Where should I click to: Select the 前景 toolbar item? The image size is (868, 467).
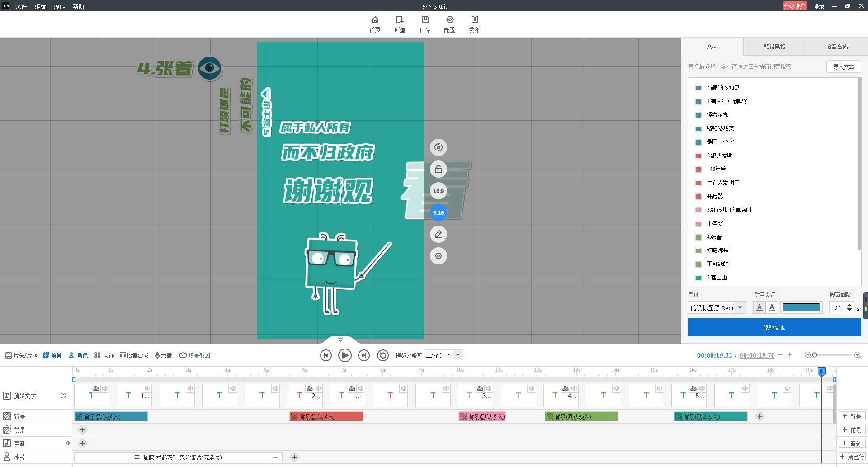52,355
